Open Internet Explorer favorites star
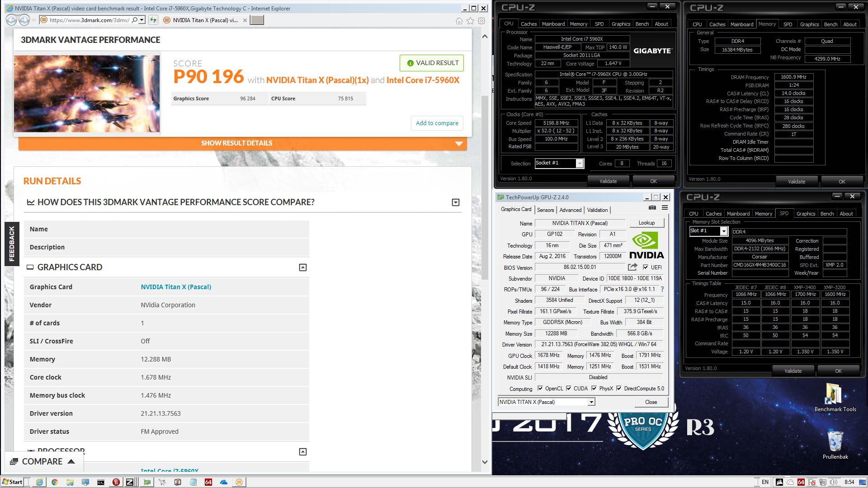This screenshot has height=488, width=868. pos(470,21)
